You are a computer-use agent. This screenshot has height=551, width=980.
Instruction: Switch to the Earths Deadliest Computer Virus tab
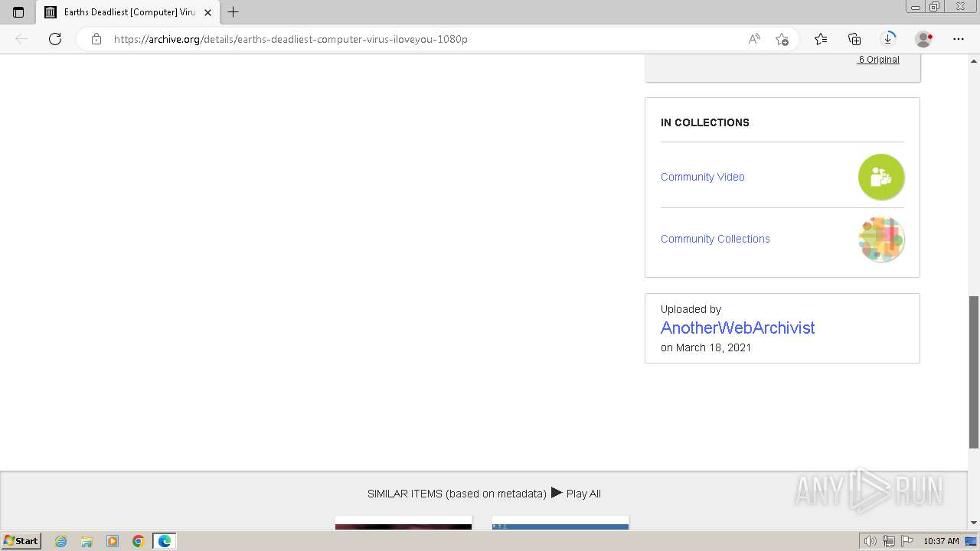[128, 12]
